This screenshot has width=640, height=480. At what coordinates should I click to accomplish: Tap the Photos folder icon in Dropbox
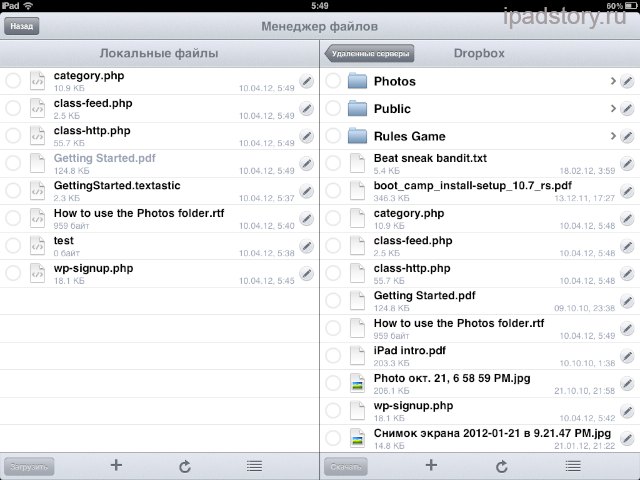click(x=358, y=81)
